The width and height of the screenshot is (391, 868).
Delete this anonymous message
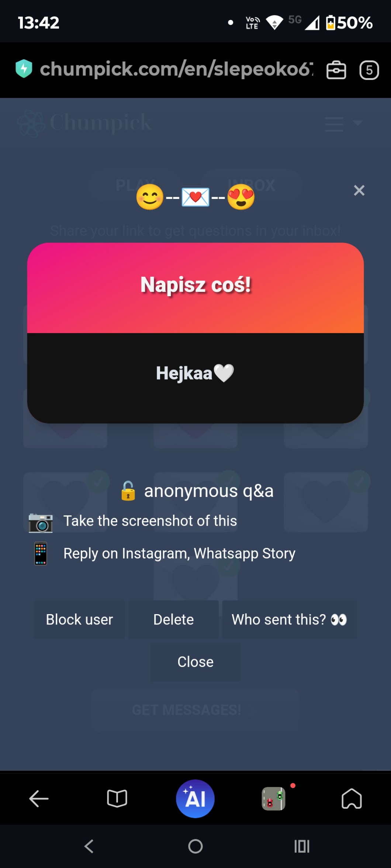tap(173, 619)
